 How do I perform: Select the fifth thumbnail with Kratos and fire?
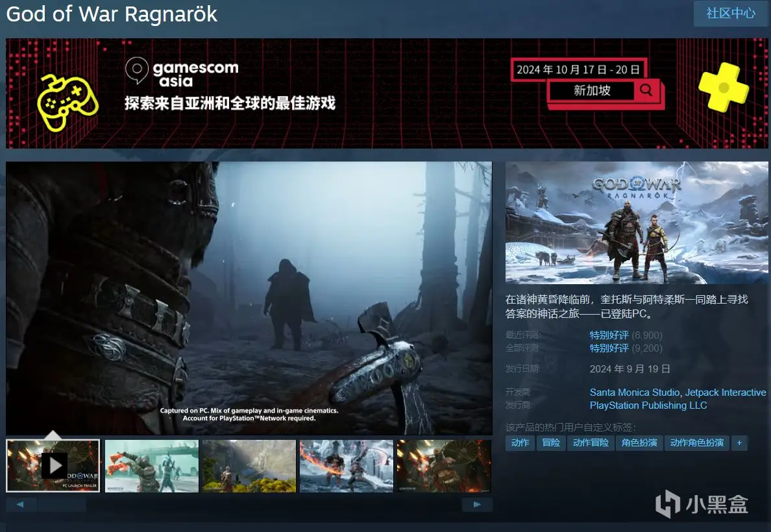click(x=444, y=466)
